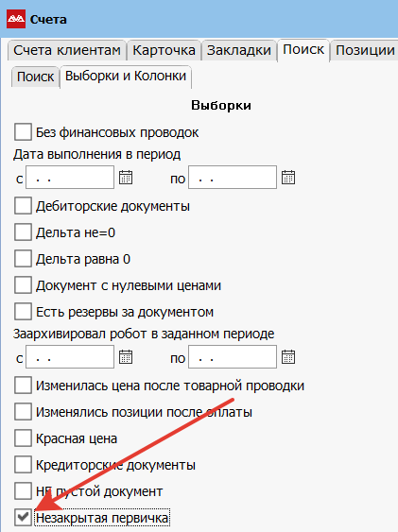The height and width of the screenshot is (532, 398).
Task: Click the red app logo in title bar
Action: 16,19
